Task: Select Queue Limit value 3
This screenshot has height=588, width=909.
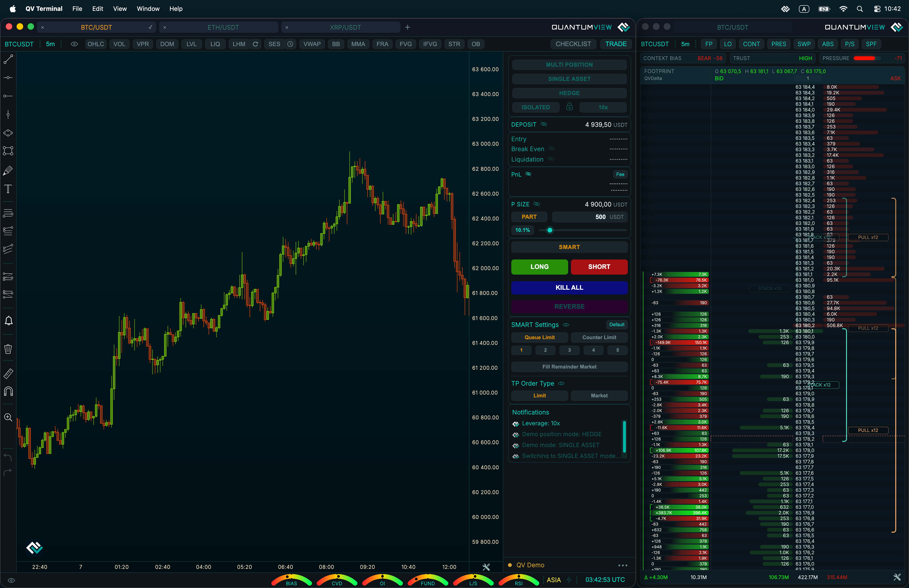Action: coord(569,350)
